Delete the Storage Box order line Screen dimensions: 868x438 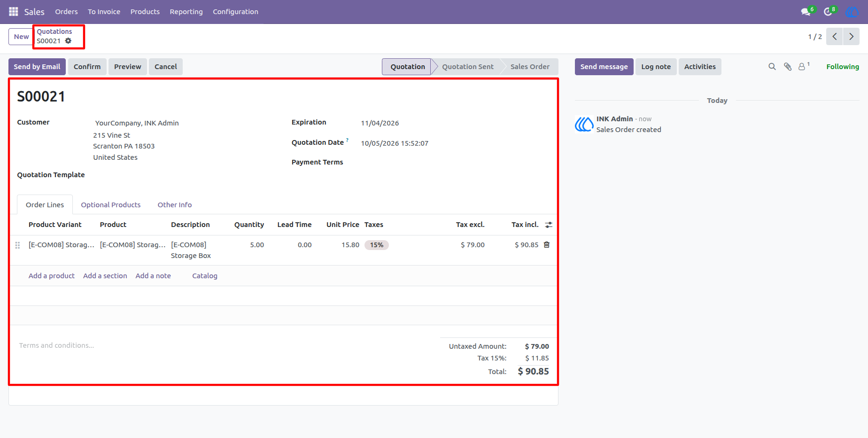pos(547,245)
